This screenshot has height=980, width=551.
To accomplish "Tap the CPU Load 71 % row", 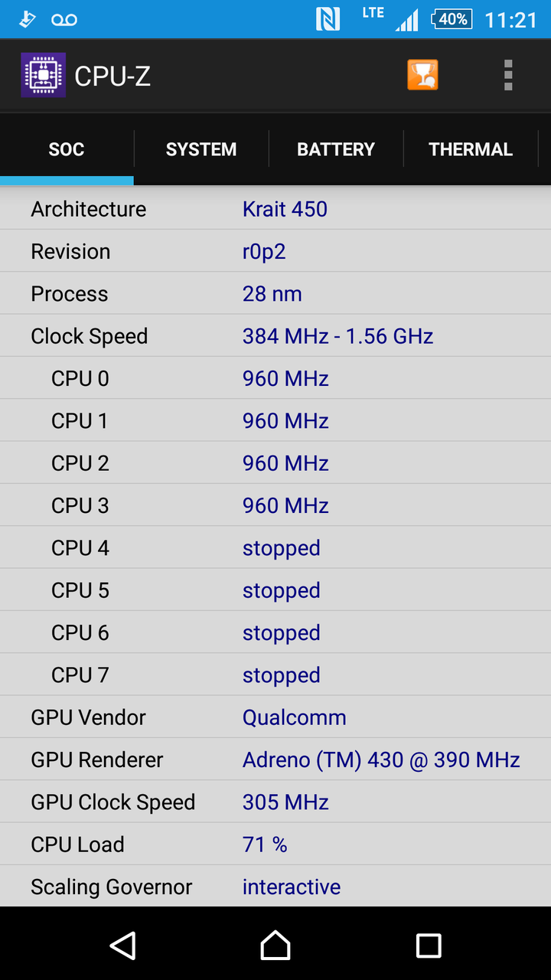I will (275, 844).
